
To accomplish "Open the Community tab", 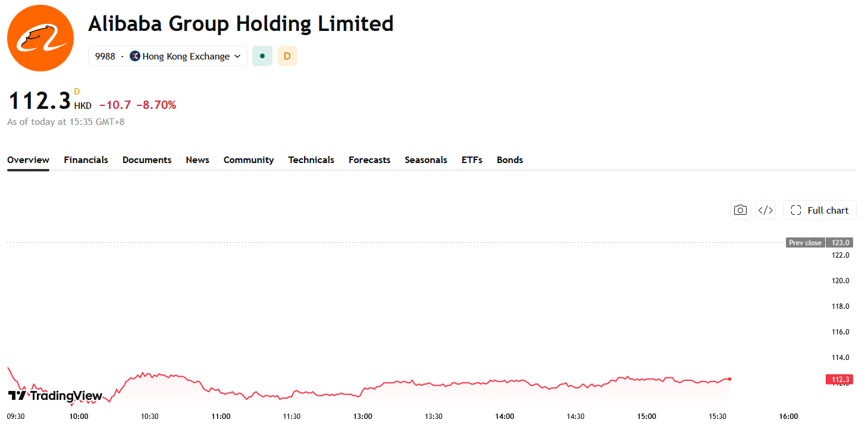I will [x=249, y=159].
